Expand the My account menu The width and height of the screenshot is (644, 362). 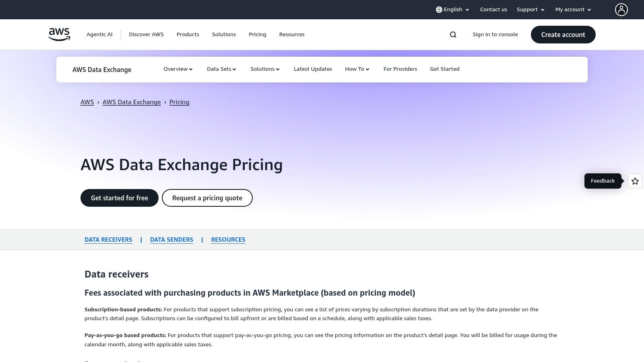(573, 10)
